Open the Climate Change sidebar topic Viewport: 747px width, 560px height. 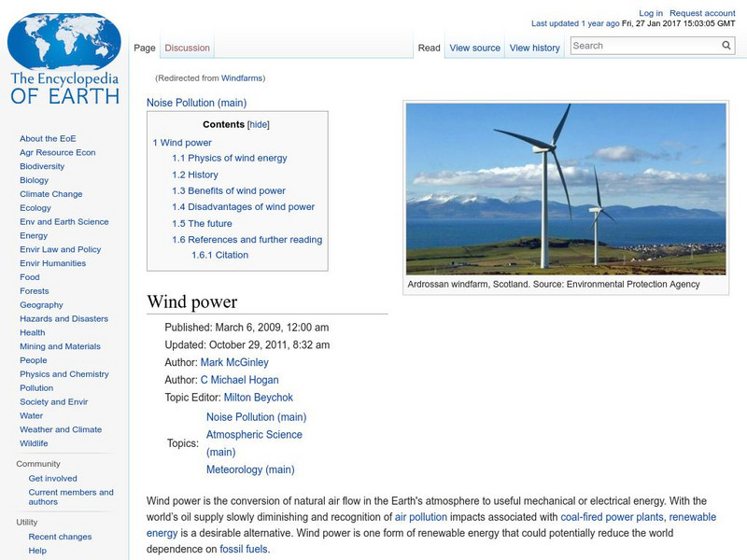pyautogui.click(x=51, y=194)
